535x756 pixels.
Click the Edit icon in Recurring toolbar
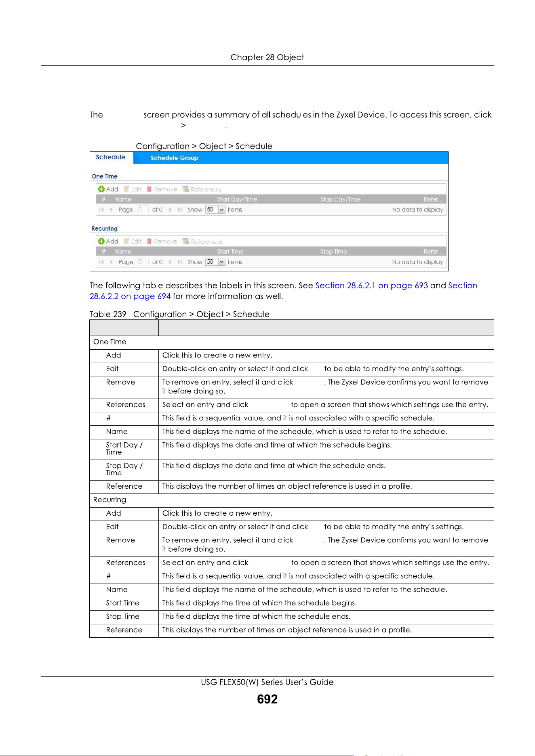click(x=126, y=241)
